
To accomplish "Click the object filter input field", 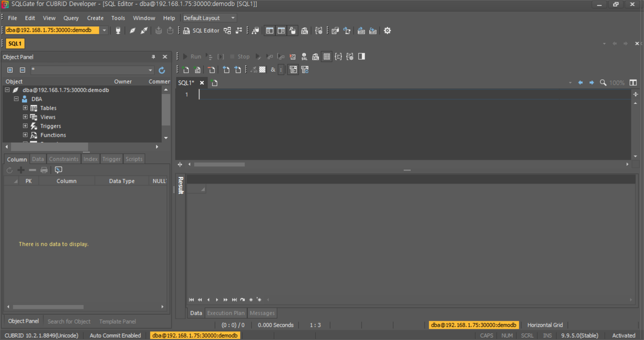I will coord(89,70).
